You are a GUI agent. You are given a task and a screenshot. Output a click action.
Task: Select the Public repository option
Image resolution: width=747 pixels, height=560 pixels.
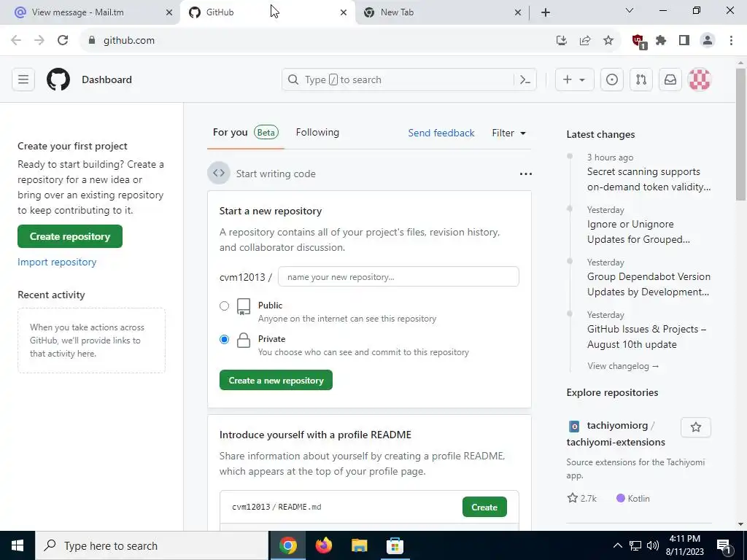(224, 306)
